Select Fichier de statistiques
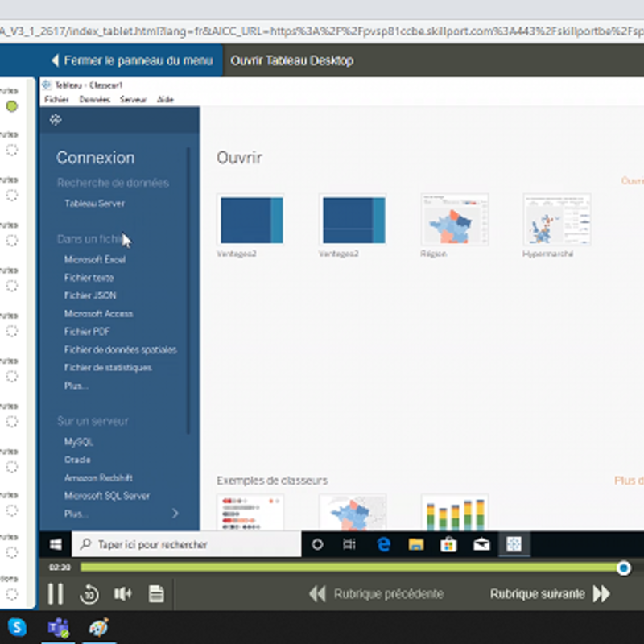The width and height of the screenshot is (644, 644). [x=108, y=368]
